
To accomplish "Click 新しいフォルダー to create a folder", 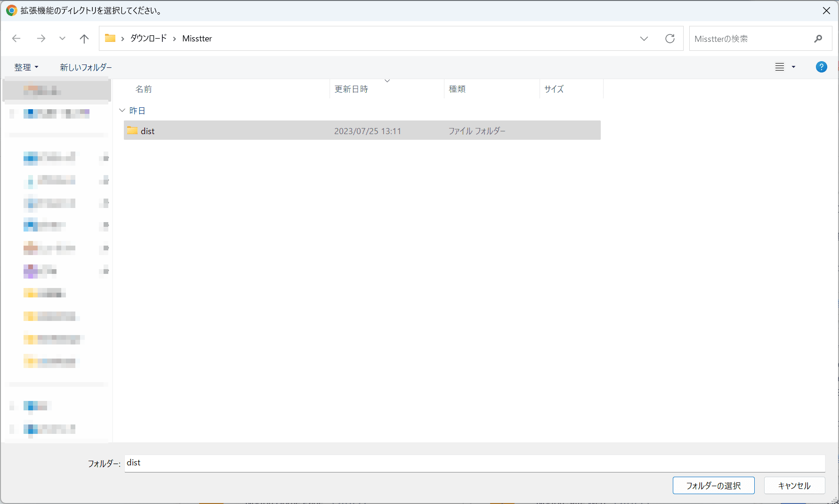I will click(85, 67).
